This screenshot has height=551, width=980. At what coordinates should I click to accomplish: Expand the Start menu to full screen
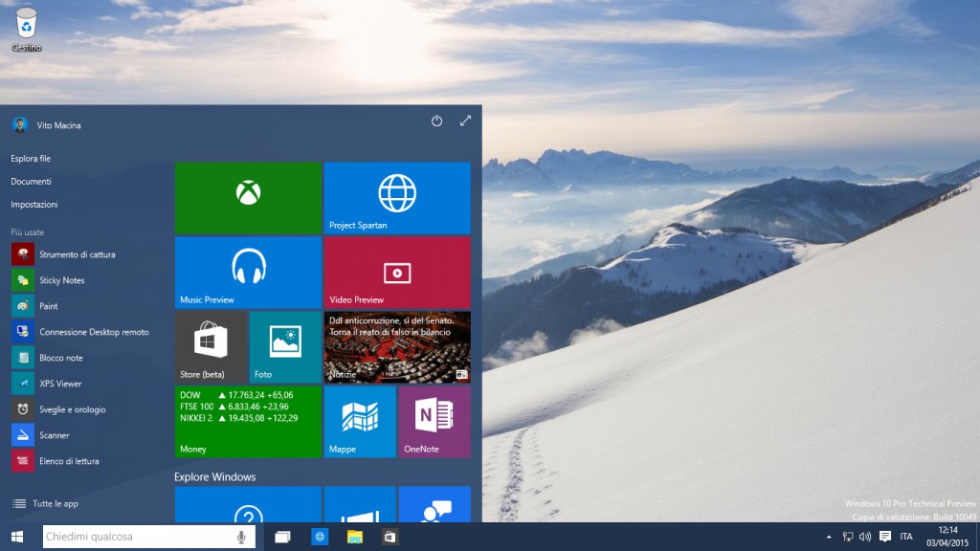coord(466,121)
